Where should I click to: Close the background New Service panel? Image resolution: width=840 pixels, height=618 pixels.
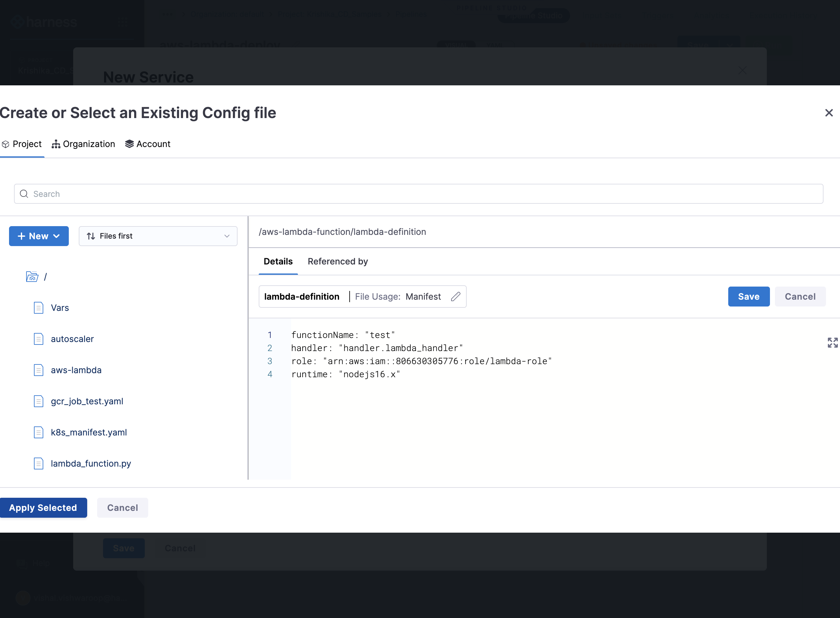tap(743, 70)
